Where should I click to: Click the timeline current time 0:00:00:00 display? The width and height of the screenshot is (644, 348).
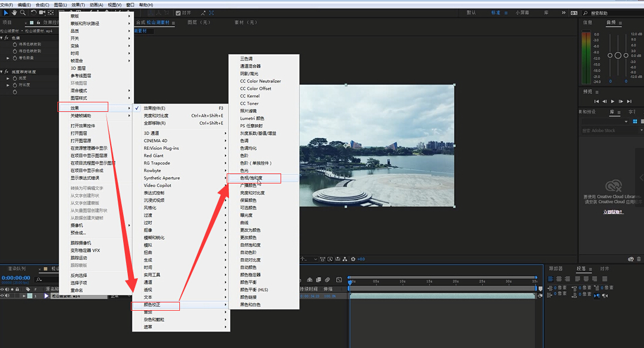pyautogui.click(x=16, y=278)
